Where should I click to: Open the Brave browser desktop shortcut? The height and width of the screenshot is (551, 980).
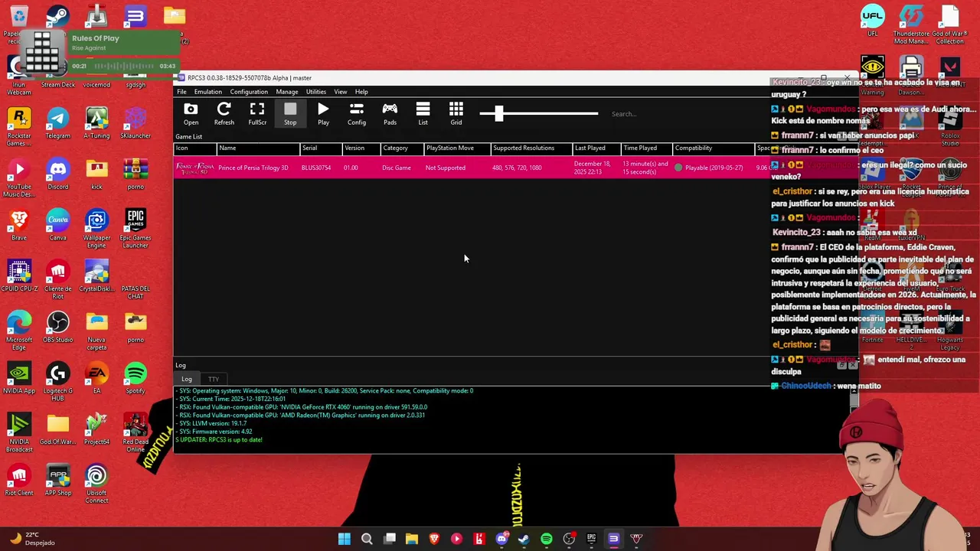pos(18,225)
